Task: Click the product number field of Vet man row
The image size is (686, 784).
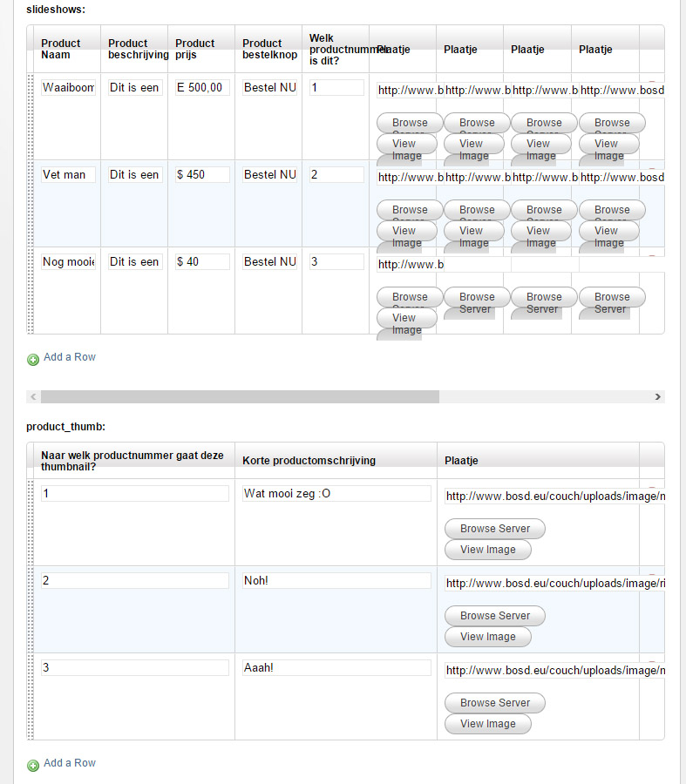Action: (x=336, y=174)
